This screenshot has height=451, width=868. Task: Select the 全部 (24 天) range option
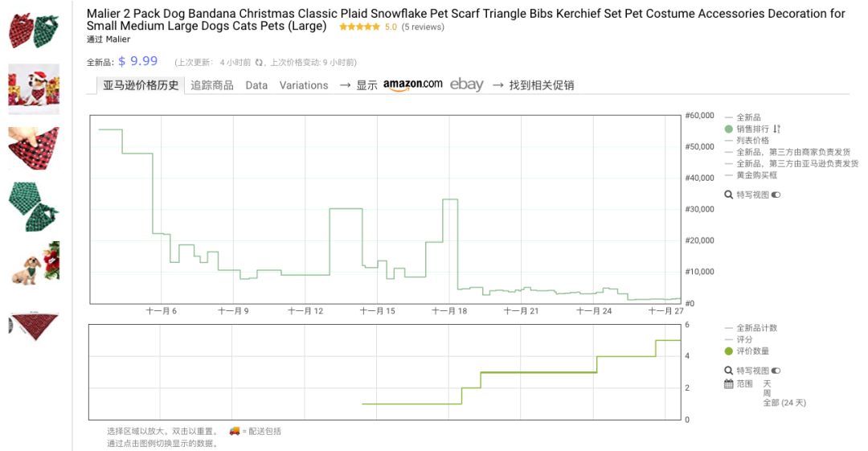(784, 402)
